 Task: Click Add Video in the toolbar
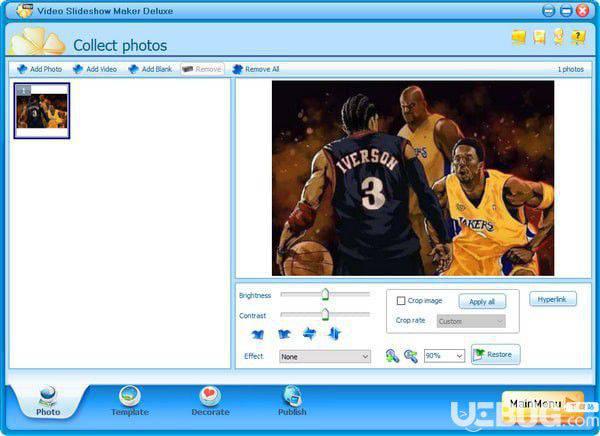pos(95,69)
